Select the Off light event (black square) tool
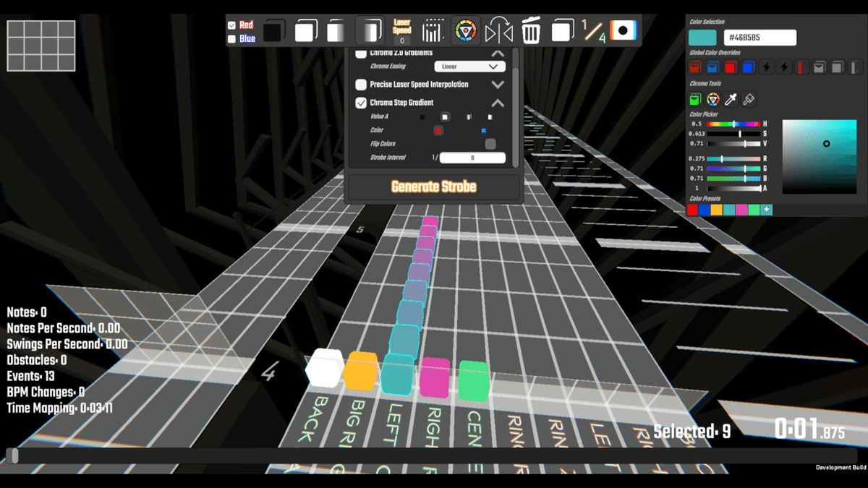The height and width of the screenshot is (488, 868). click(x=274, y=31)
